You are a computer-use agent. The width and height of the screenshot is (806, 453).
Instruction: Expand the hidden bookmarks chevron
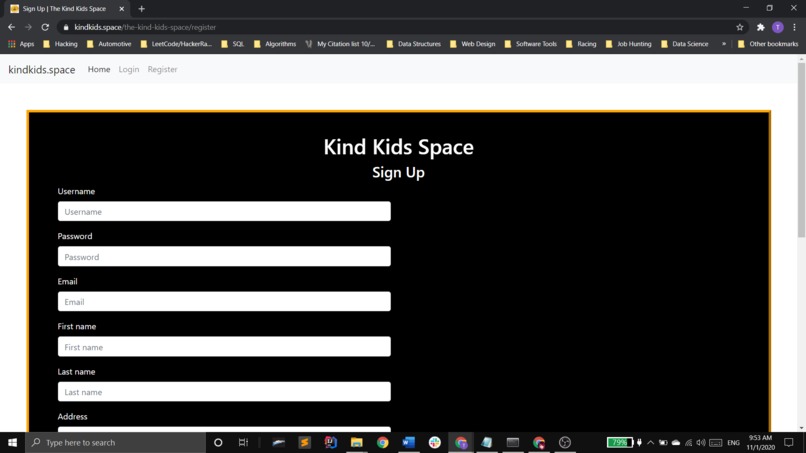724,44
